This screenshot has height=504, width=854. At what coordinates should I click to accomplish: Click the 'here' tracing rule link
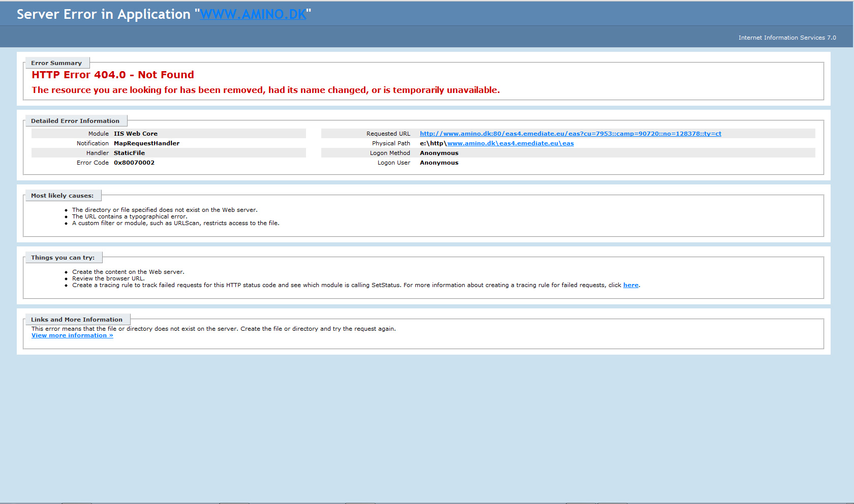(x=630, y=285)
